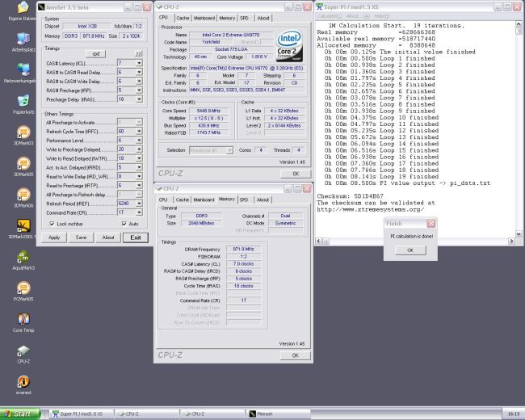Screen dimensions: 525x420
Task: Open the Performance Level dropdown
Action: [139, 141]
